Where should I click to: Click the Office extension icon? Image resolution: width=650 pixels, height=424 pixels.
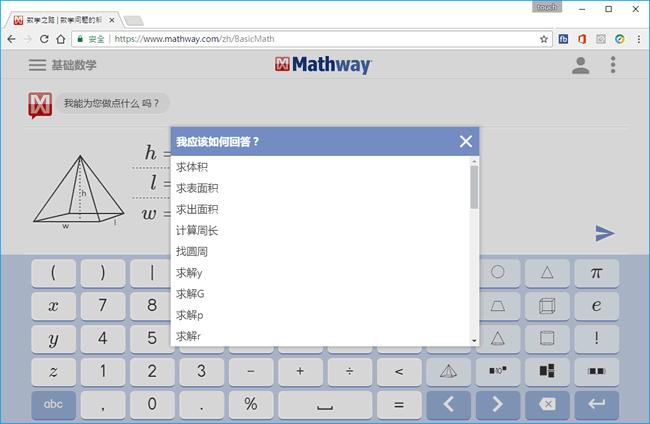click(x=582, y=39)
